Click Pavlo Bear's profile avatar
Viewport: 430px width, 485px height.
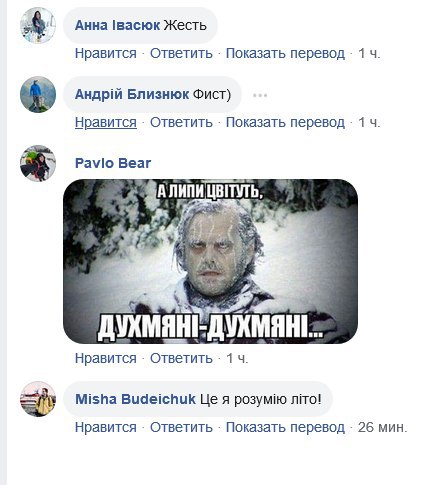(38, 163)
